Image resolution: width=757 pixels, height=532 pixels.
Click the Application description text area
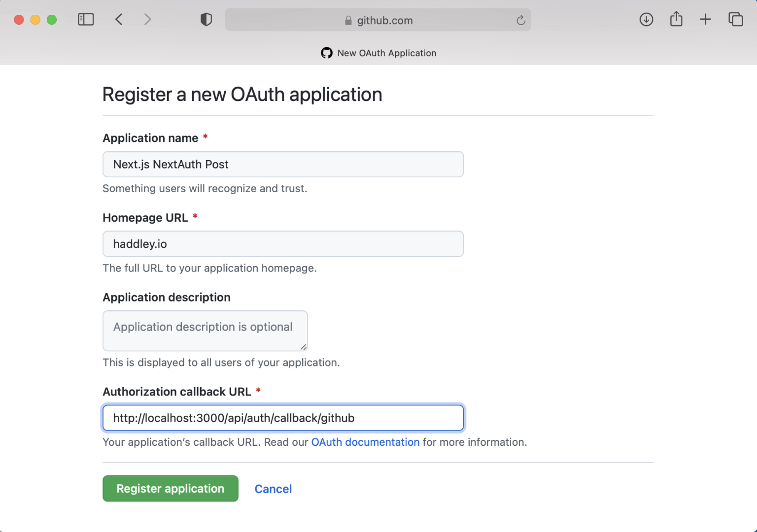[x=205, y=331]
